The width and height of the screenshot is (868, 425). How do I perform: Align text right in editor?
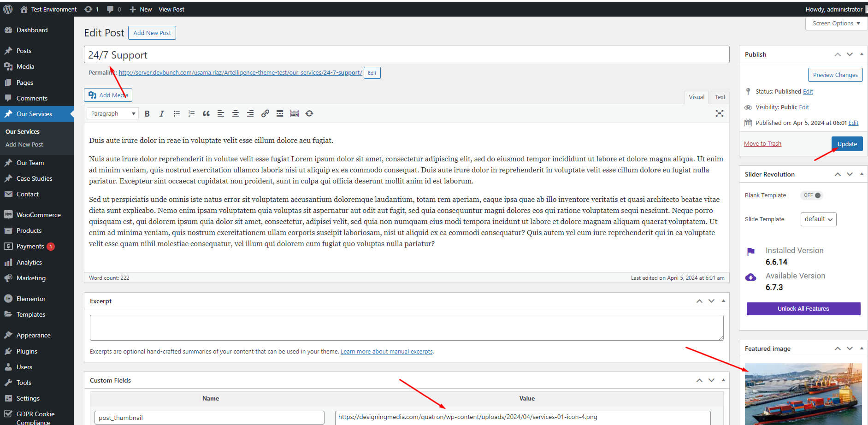(x=250, y=113)
